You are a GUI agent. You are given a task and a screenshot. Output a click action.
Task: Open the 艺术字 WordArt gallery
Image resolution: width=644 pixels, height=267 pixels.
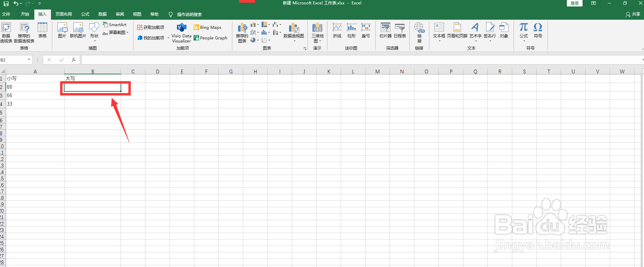point(476,32)
